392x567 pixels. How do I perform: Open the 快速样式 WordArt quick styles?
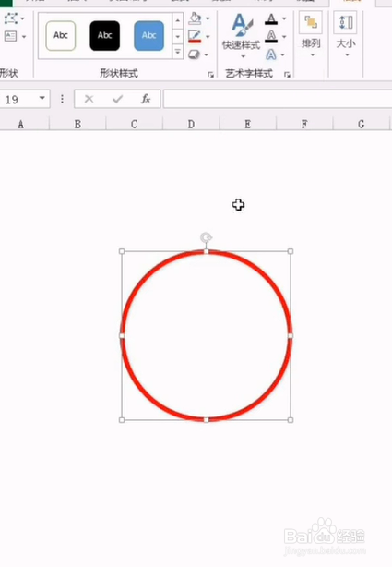[242, 35]
